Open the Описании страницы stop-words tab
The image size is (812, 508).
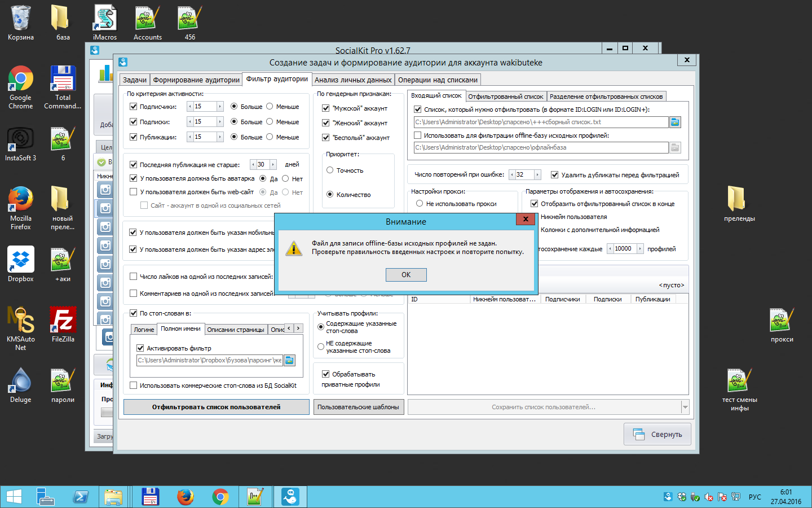(236, 330)
